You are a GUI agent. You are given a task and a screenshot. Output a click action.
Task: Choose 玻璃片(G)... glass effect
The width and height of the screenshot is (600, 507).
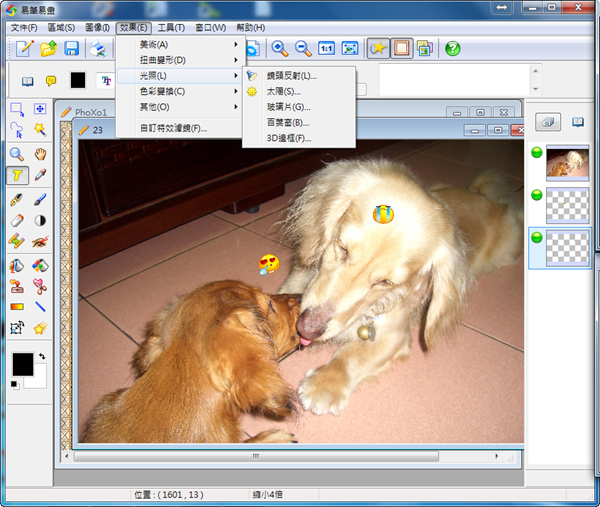tap(299, 107)
